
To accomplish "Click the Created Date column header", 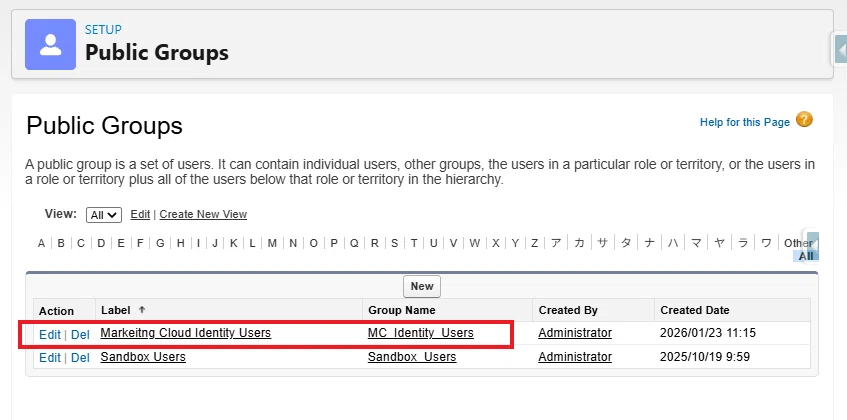I will point(695,310).
